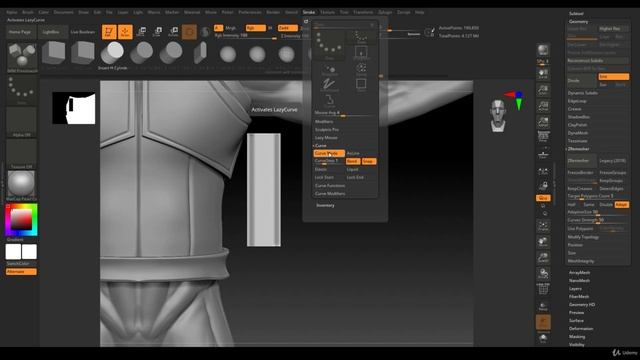Activate the Edit mode icon
Viewport: 640px width, 360px height.
109,32
